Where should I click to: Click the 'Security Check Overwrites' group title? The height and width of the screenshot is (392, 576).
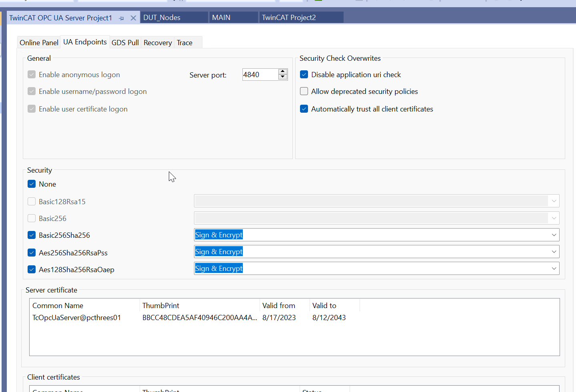(x=340, y=58)
